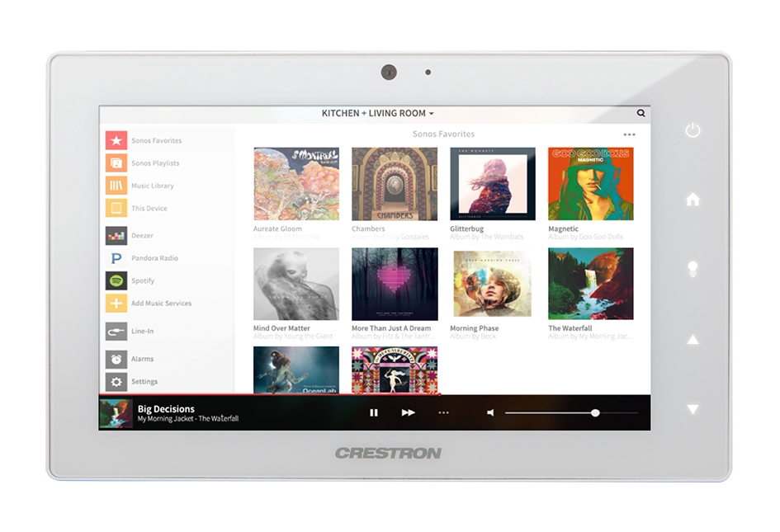Open now playing album art thumbnail
Viewport: 780px width, 532px height.
click(x=116, y=414)
